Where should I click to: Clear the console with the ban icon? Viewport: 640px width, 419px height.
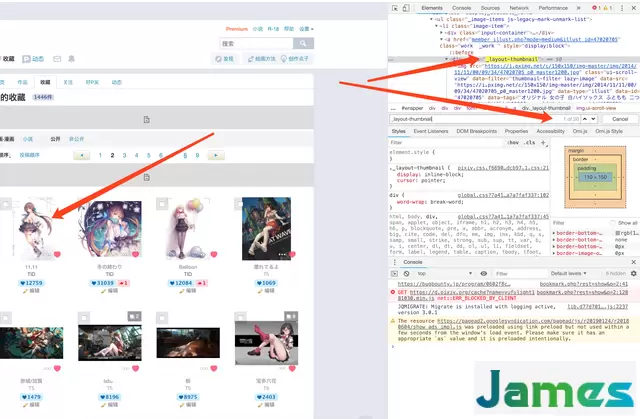coord(407,273)
